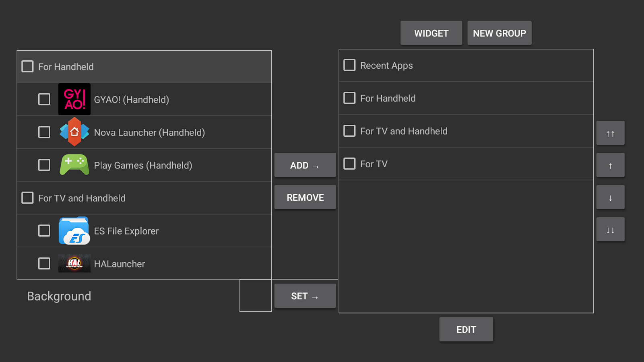The height and width of the screenshot is (362, 644).
Task: Tick the Recent Apps checkbox
Action: [349, 65]
